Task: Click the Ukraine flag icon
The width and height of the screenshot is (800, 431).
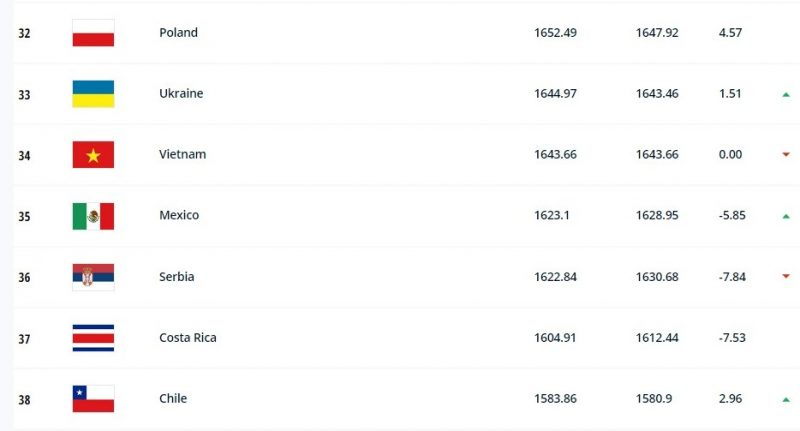Action: pyautogui.click(x=93, y=94)
